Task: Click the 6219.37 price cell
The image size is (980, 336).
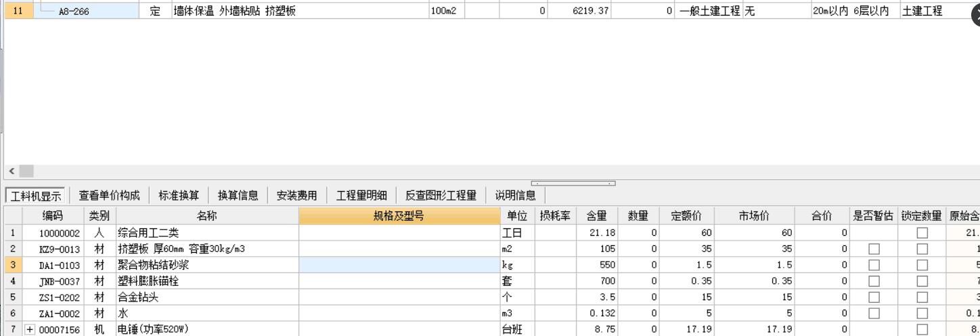Action: (x=579, y=11)
